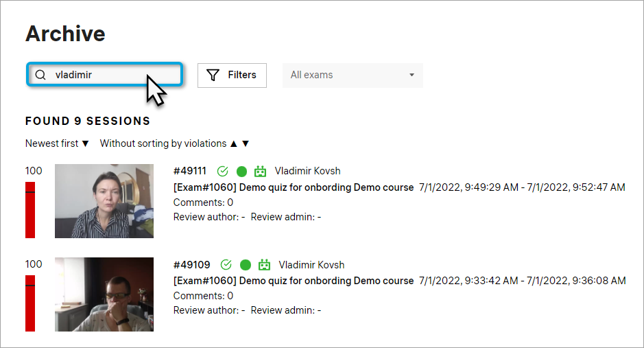Click the funnel icon in Filters
This screenshot has height=348, width=644.
pyautogui.click(x=213, y=75)
